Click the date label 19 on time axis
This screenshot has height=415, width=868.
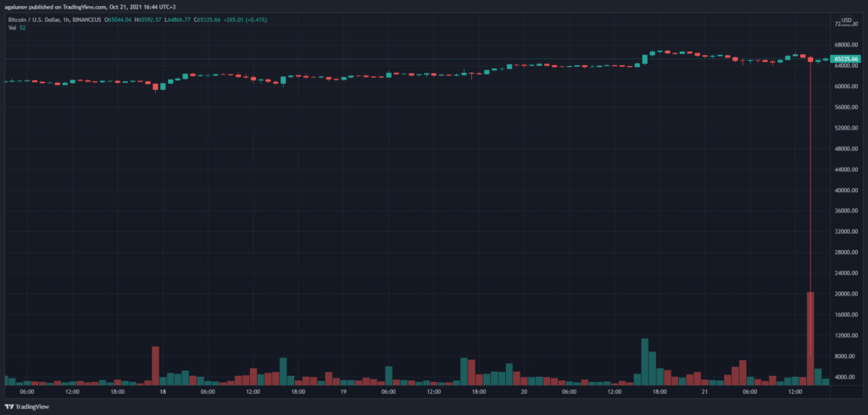coord(343,392)
